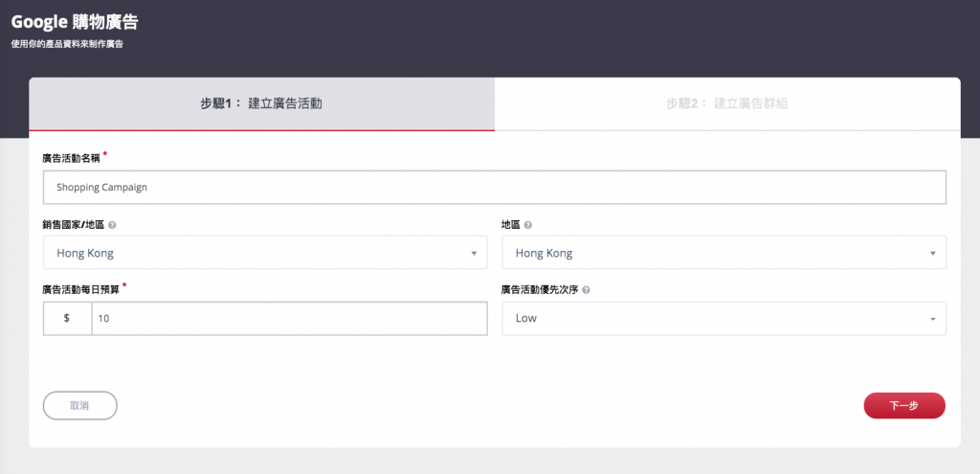
Task: Click the Google 購物廣告 page title
Action: 75,22
